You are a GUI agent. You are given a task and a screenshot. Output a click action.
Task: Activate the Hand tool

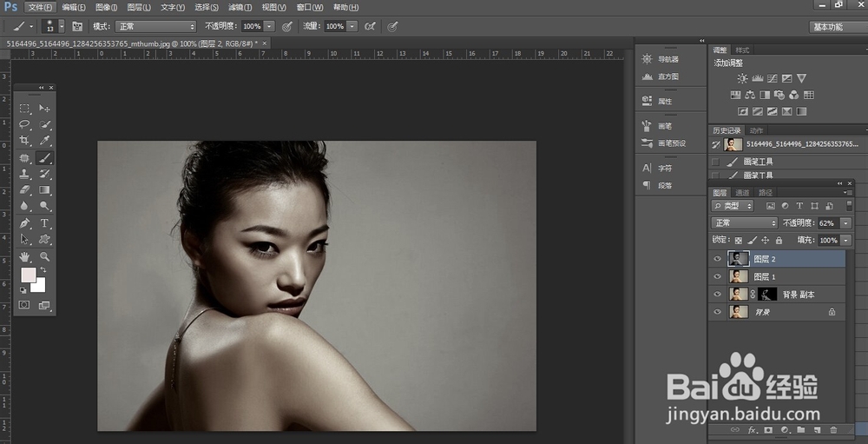tap(24, 256)
